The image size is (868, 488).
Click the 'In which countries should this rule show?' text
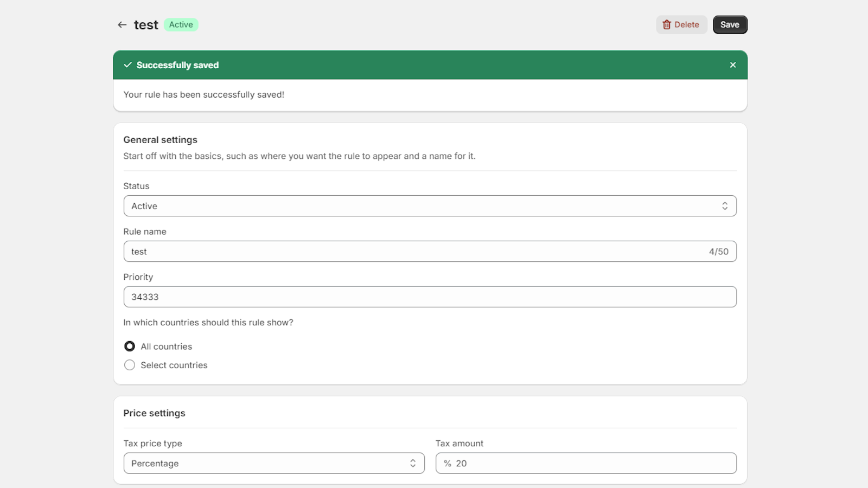pos(208,323)
